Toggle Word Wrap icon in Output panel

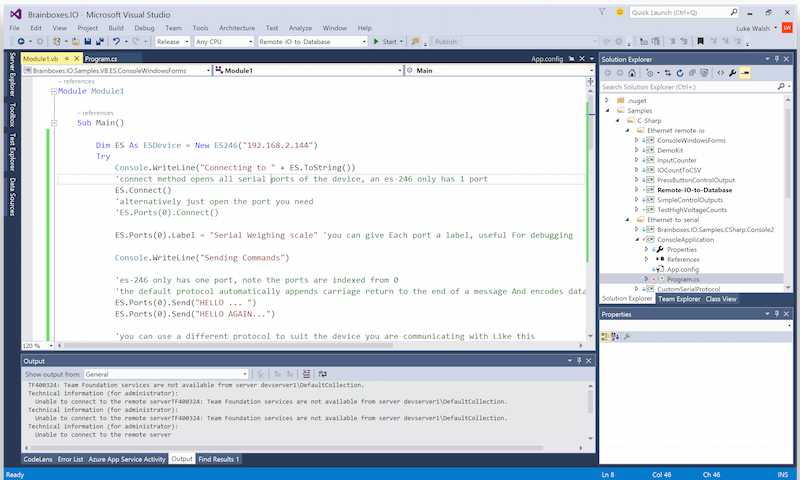point(322,374)
